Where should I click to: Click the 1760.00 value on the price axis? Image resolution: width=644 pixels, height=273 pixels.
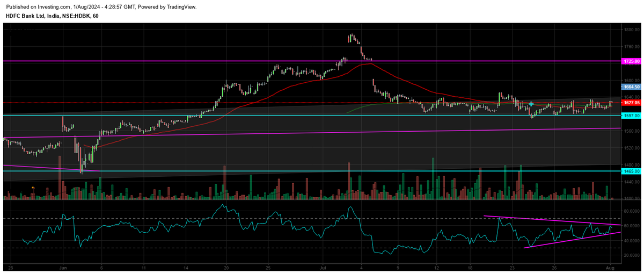point(631,47)
